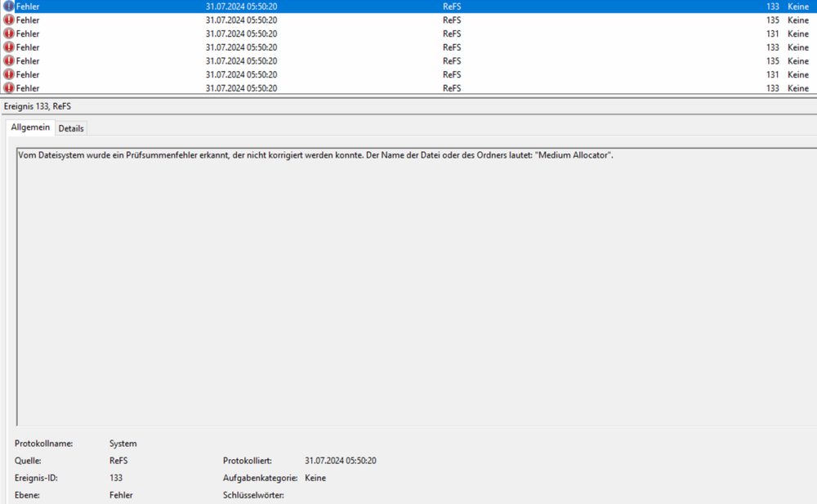Screen dimensions: 817x504
Task: Select the event ID 133 cell in the bottom row
Action: 772,88
